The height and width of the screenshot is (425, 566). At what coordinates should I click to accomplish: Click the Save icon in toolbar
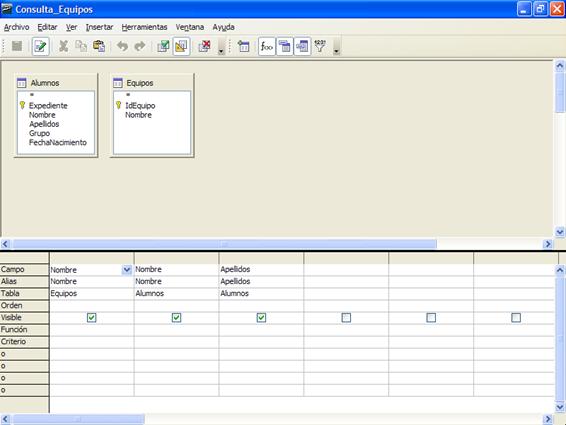click(x=17, y=46)
